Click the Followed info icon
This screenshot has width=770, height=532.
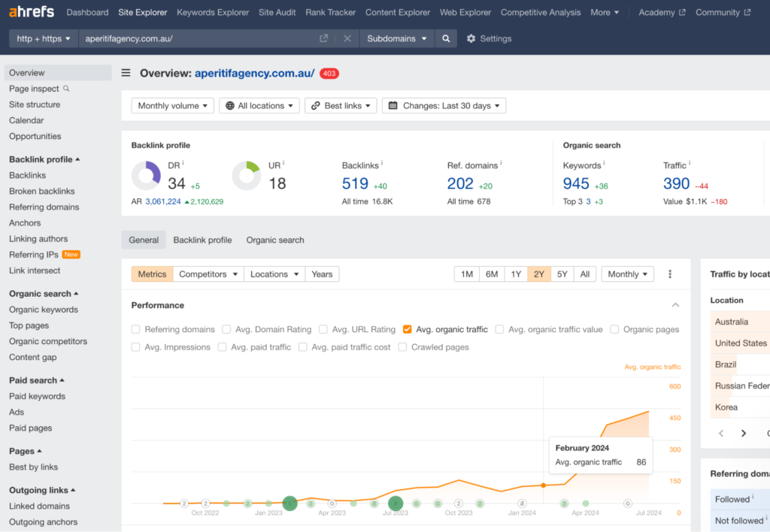(753, 497)
